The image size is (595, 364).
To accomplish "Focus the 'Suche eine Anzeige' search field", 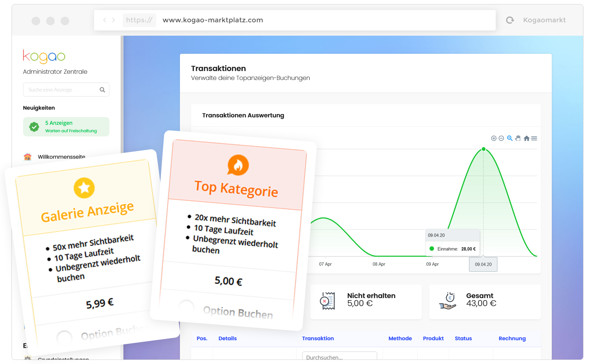I will pos(66,90).
